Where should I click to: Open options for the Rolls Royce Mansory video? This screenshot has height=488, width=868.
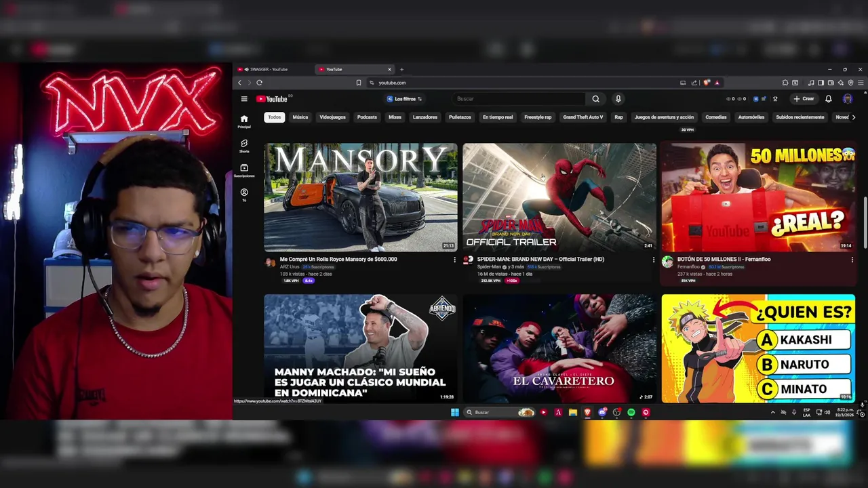(454, 260)
